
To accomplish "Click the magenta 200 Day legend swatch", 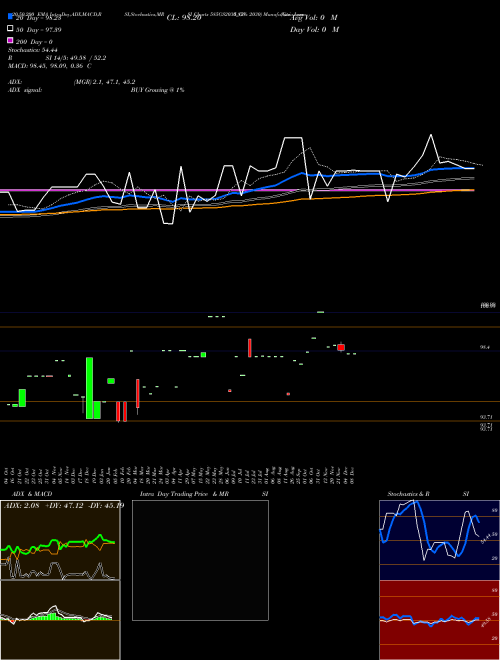I will click(x=10, y=40).
